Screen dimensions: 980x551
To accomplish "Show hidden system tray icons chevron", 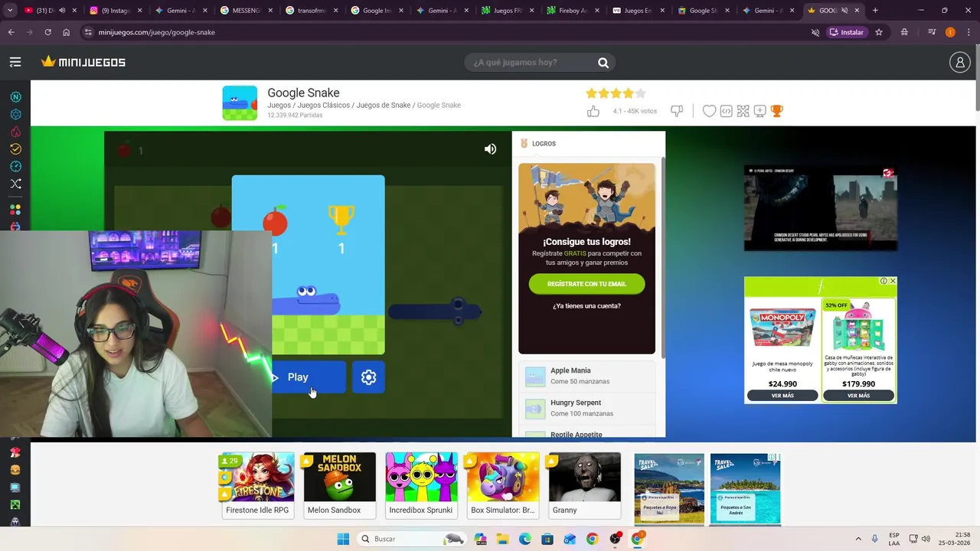I will (857, 539).
